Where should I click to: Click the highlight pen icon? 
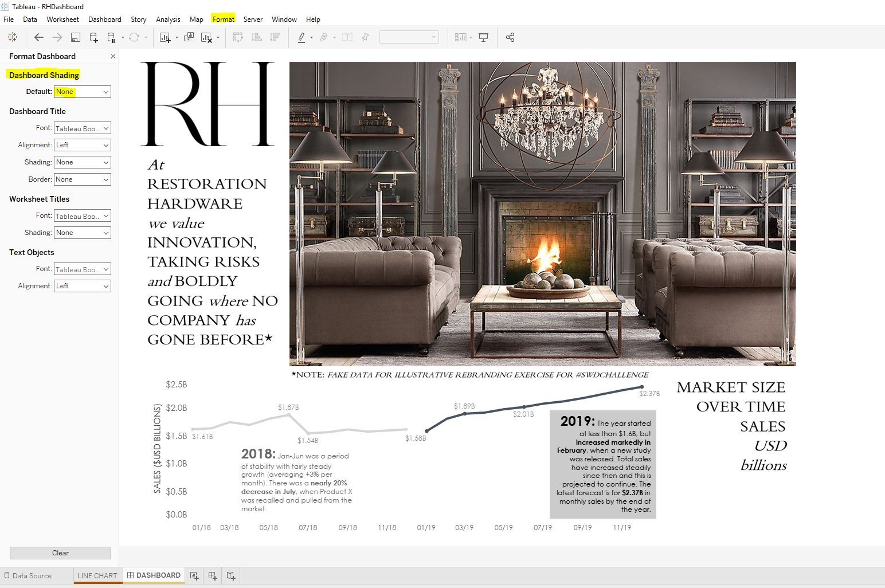301,37
